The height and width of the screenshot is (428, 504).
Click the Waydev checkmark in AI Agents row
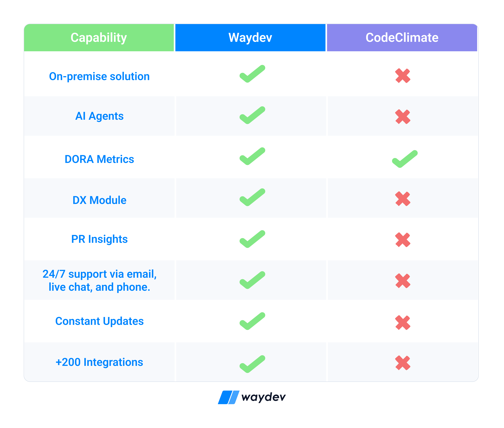252,115
